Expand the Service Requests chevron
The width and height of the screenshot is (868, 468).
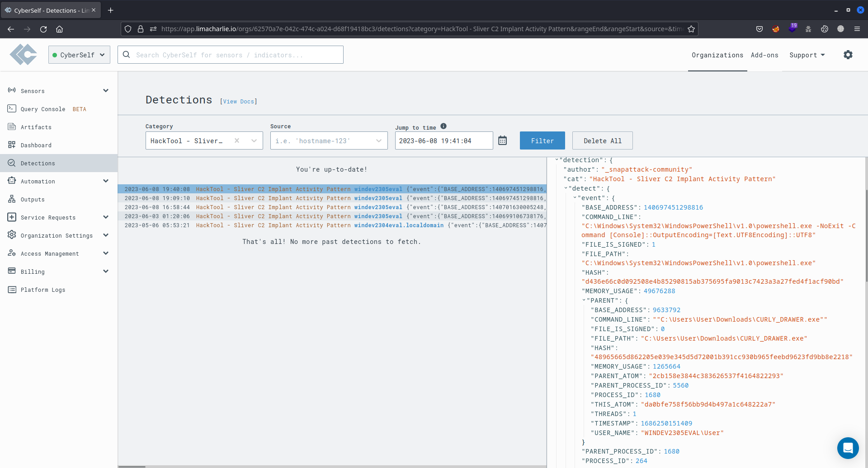pyautogui.click(x=106, y=217)
